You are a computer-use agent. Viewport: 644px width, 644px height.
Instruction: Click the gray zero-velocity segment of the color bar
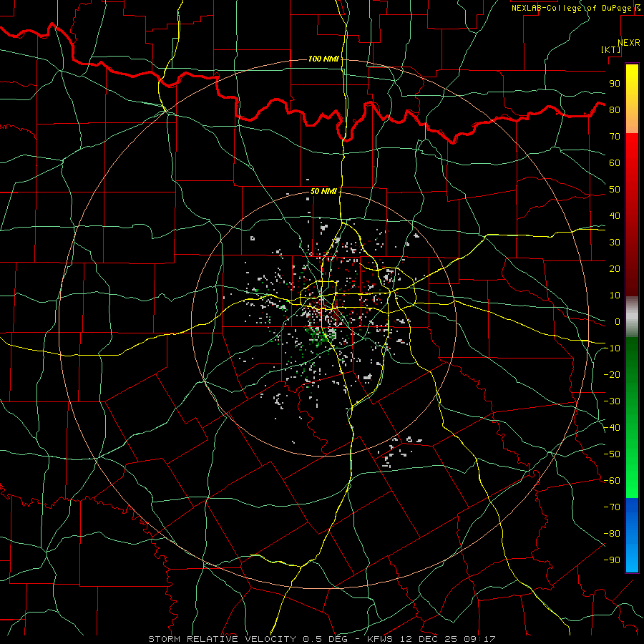coord(632,317)
